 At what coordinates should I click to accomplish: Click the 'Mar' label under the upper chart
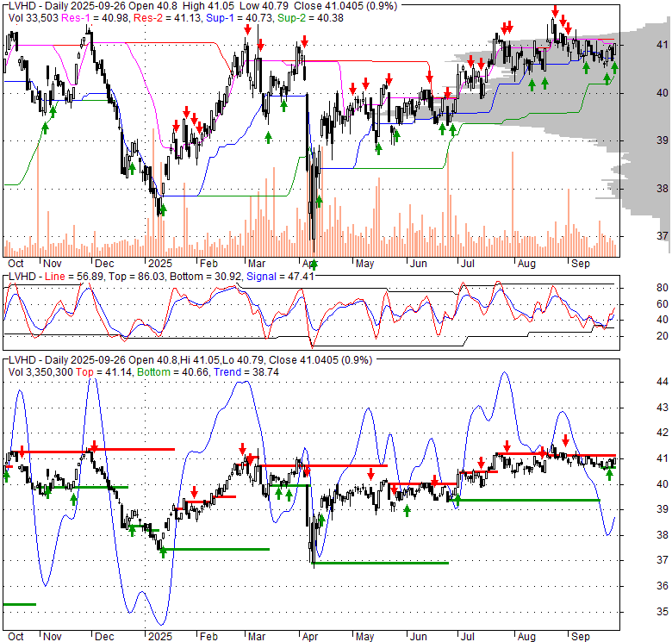point(257,263)
